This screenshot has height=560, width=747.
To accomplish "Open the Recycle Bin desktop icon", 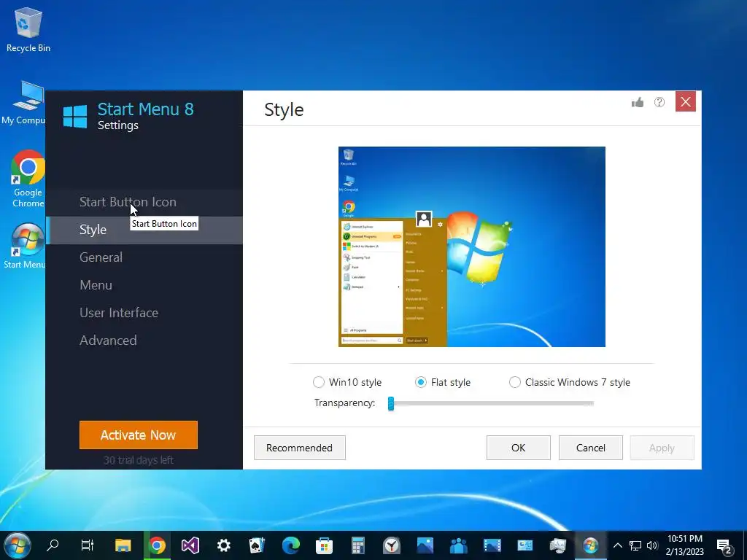I will pyautogui.click(x=28, y=30).
